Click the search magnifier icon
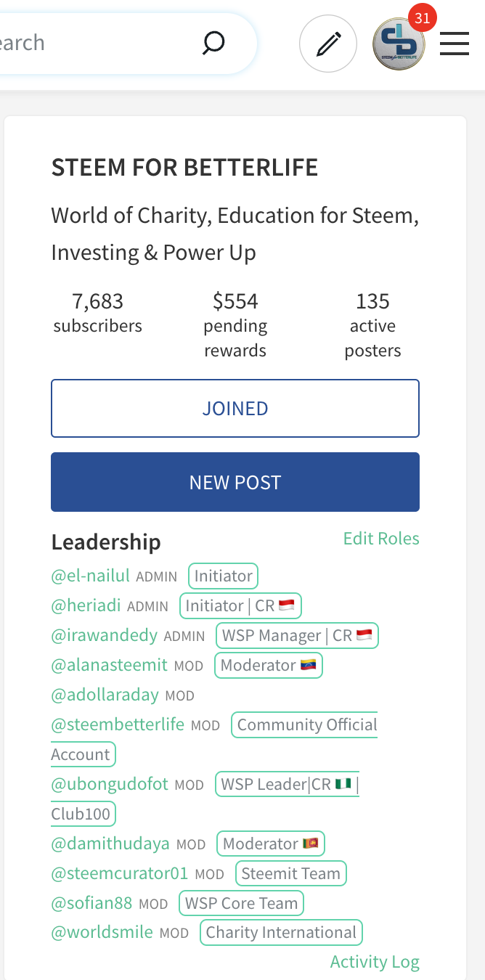This screenshot has width=485, height=980. click(213, 44)
